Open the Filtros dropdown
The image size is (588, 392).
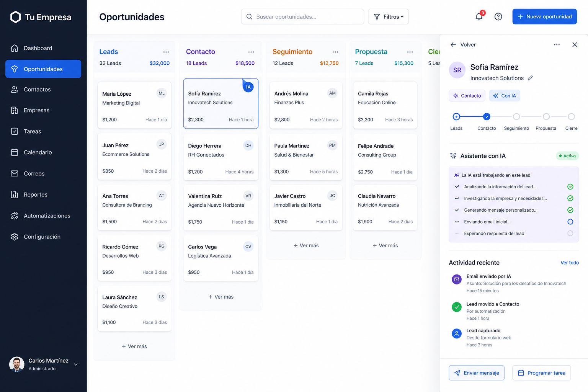tap(389, 16)
